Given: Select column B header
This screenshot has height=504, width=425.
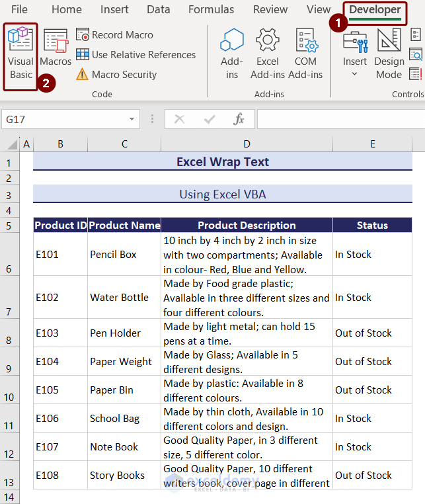Looking at the screenshot, I should click(x=60, y=144).
